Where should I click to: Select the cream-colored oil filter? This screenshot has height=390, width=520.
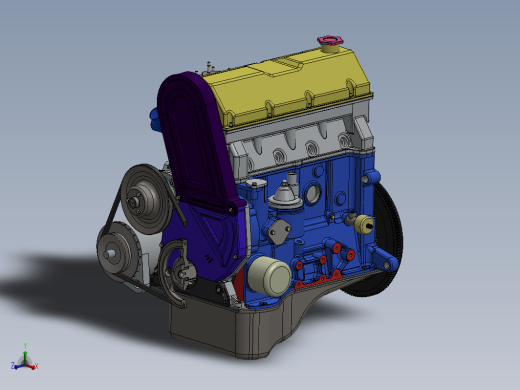point(270,275)
